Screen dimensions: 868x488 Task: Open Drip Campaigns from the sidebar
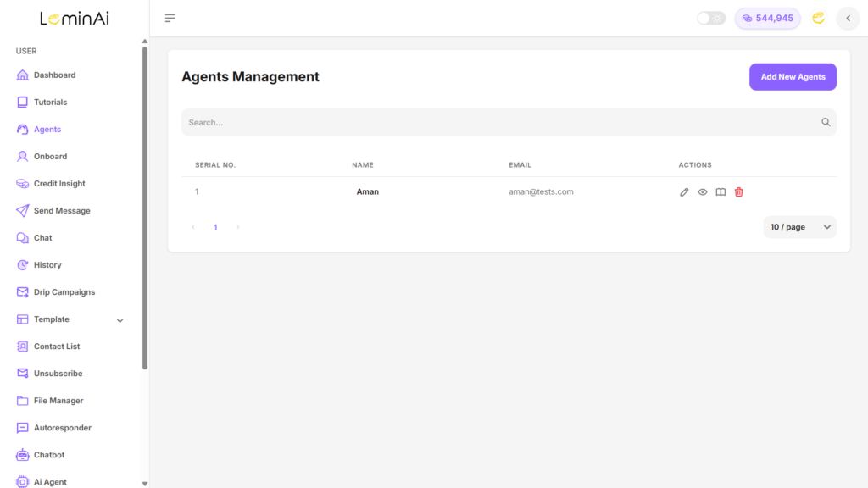pos(64,292)
